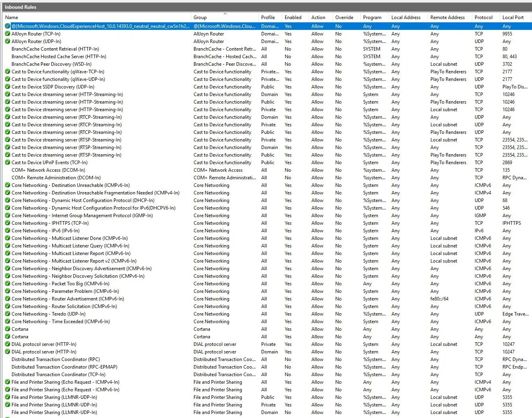Image resolution: width=532 pixels, height=418 pixels.
Task: Click the Program column header
Action: [374, 18]
